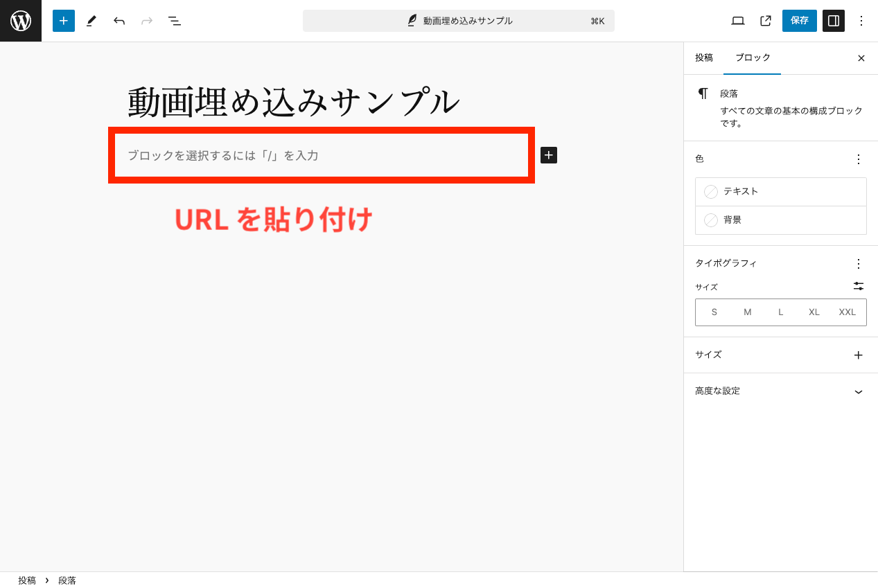Click the 段落 breadcrumb

point(67,580)
